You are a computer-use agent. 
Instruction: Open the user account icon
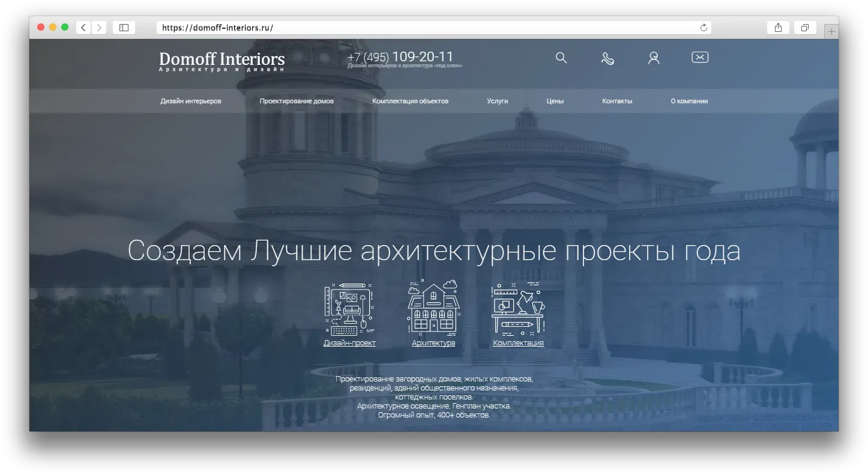(654, 58)
